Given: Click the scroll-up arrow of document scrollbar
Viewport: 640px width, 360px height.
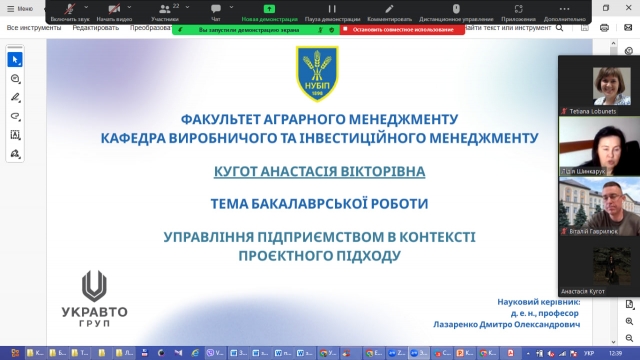Looking at the screenshot, I should pyautogui.click(x=613, y=43).
